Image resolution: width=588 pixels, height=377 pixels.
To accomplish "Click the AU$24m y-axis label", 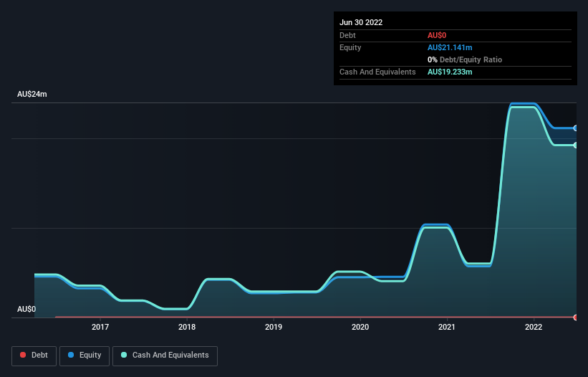I will pos(32,94).
